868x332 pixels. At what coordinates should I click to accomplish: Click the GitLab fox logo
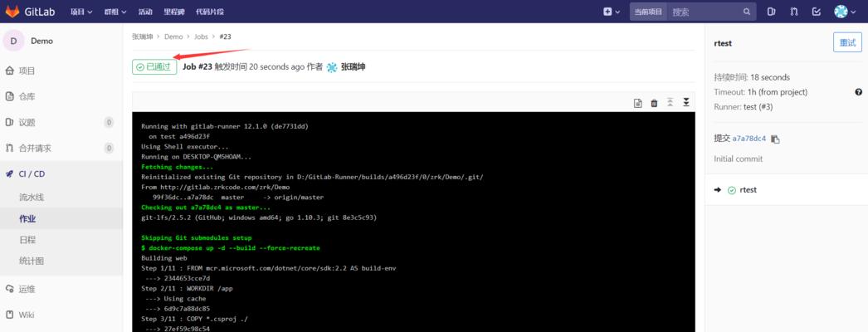15,12
